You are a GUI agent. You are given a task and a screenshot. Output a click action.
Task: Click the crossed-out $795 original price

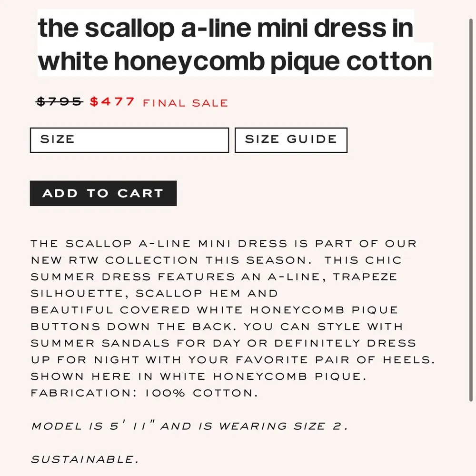(58, 101)
